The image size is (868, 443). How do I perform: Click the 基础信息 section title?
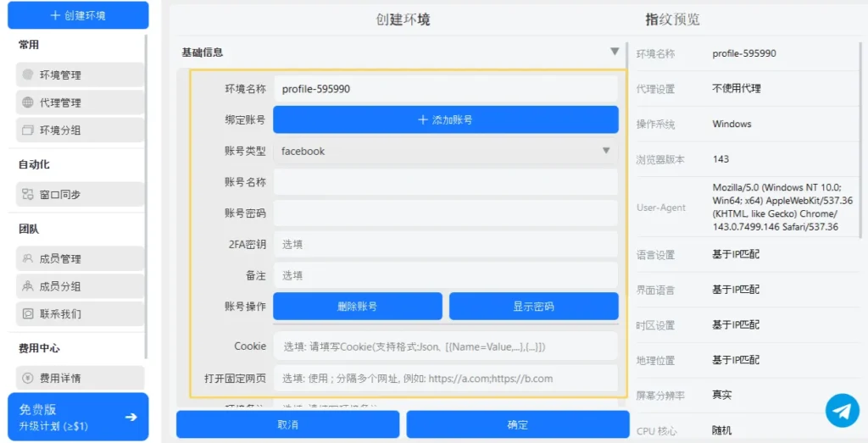203,53
